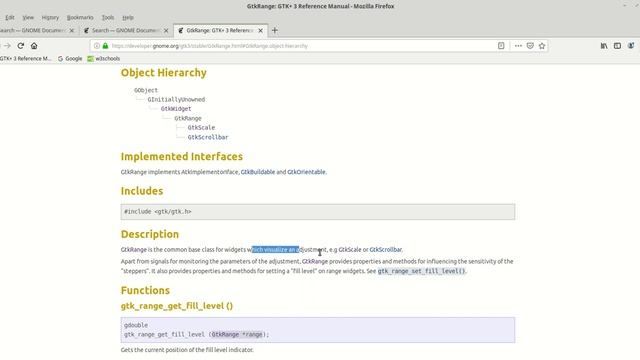Open the GtkOrientable interface link
The height and width of the screenshot is (360, 640).
[306, 172]
